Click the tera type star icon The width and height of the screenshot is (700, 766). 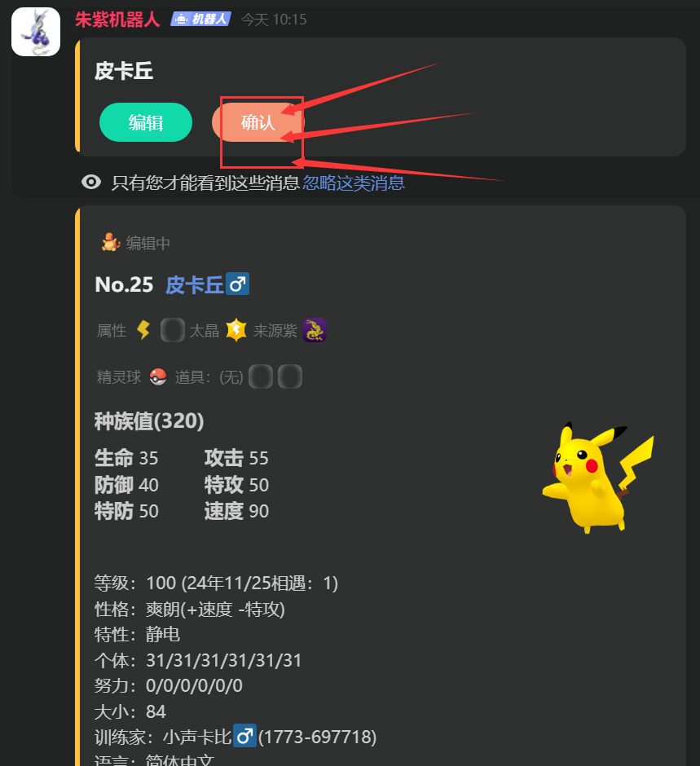tap(236, 330)
